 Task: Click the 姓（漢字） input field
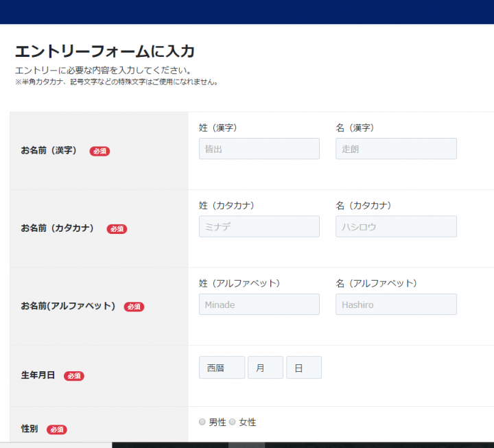coord(259,149)
